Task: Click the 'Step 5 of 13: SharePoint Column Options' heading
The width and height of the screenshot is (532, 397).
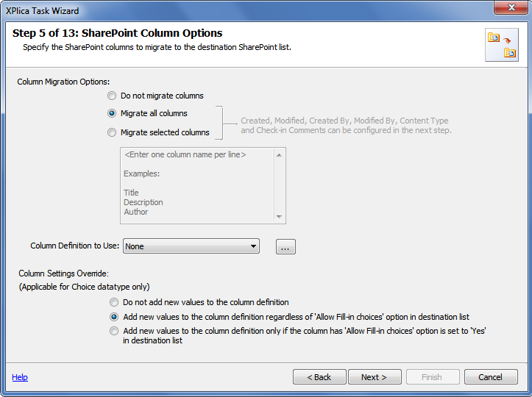Action: (x=118, y=33)
